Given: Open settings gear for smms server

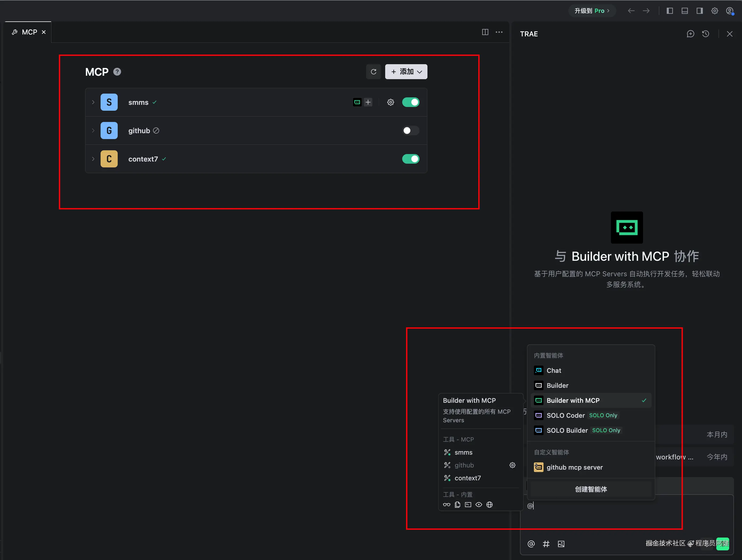Looking at the screenshot, I should point(391,102).
